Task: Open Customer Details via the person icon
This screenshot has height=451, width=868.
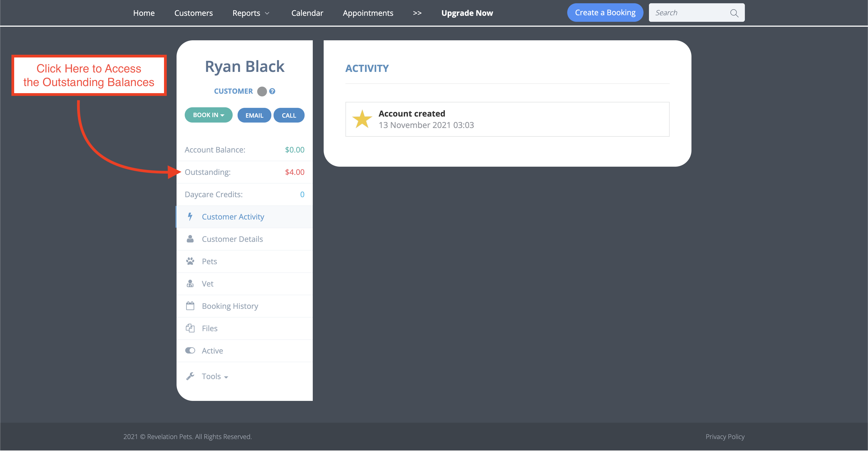Action: pyautogui.click(x=191, y=239)
